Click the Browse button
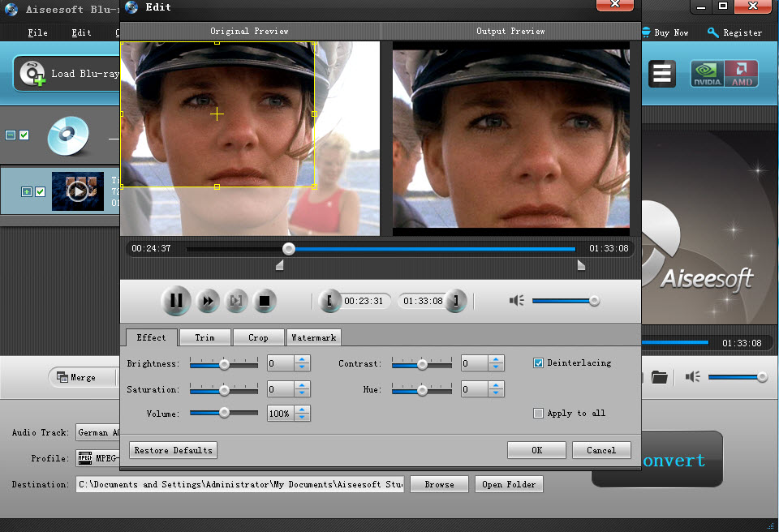This screenshot has width=779, height=532. pos(439,484)
